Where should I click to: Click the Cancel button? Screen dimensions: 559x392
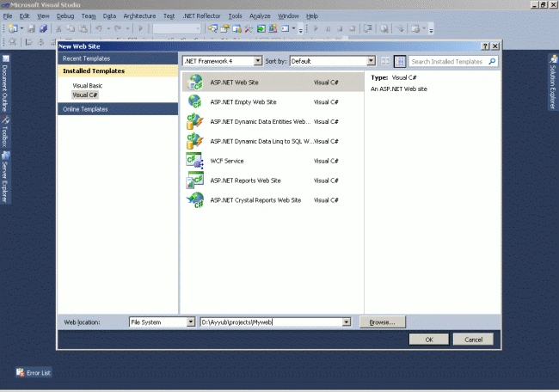(x=473, y=340)
